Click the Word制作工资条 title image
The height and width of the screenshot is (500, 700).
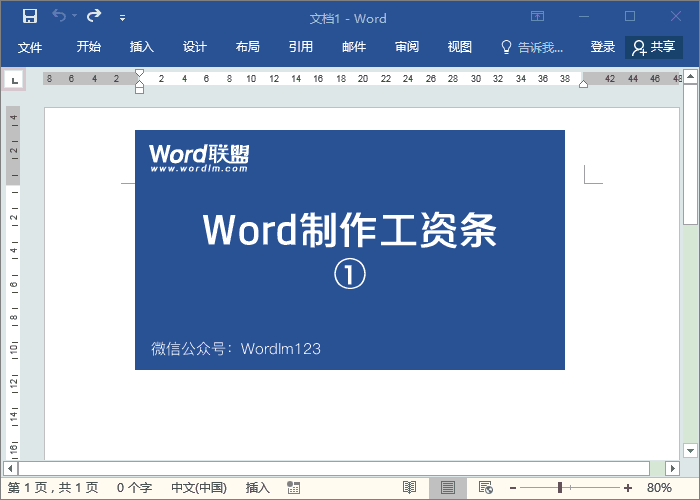(350, 250)
